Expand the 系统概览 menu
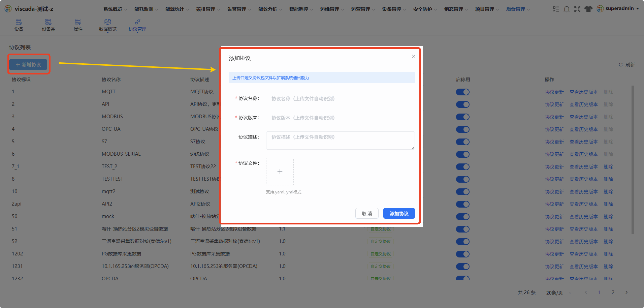The width and height of the screenshot is (644, 308). [115, 9]
